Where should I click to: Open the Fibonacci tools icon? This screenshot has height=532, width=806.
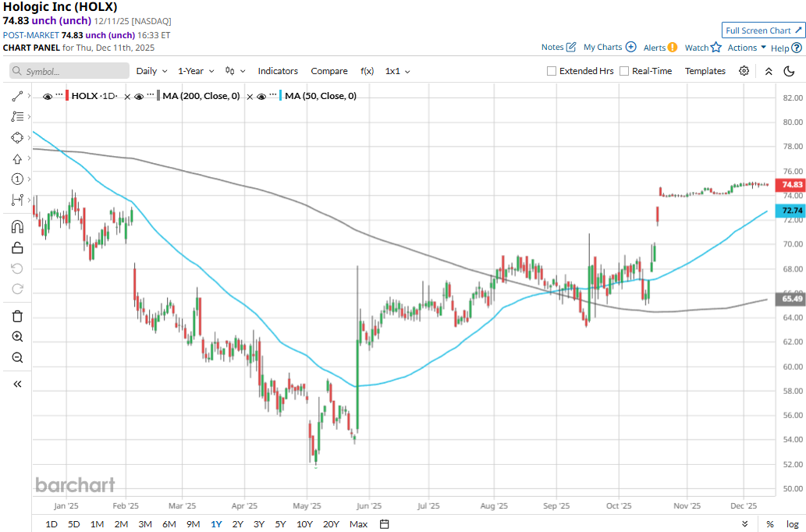tap(17, 117)
